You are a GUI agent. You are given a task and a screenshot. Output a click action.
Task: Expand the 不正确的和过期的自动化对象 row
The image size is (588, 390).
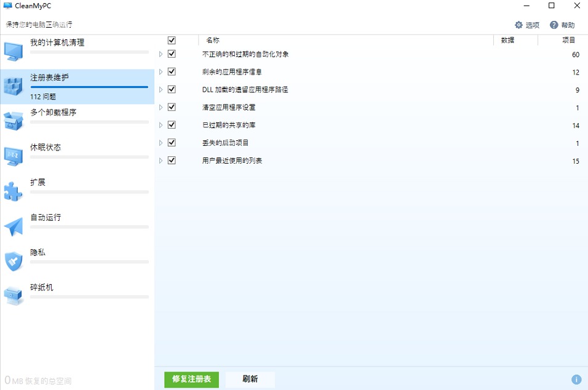click(161, 54)
